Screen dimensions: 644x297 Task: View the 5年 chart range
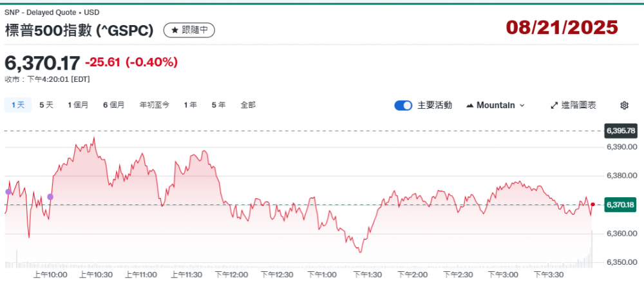tap(218, 104)
